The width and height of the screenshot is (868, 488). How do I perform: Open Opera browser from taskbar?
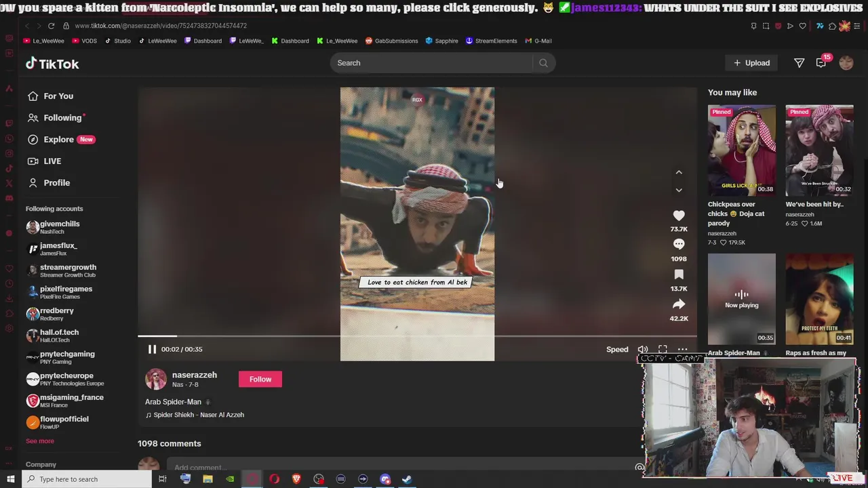point(274,479)
